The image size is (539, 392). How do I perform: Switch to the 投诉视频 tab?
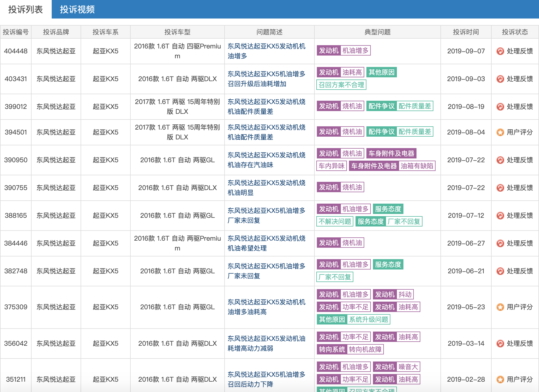pyautogui.click(x=77, y=9)
